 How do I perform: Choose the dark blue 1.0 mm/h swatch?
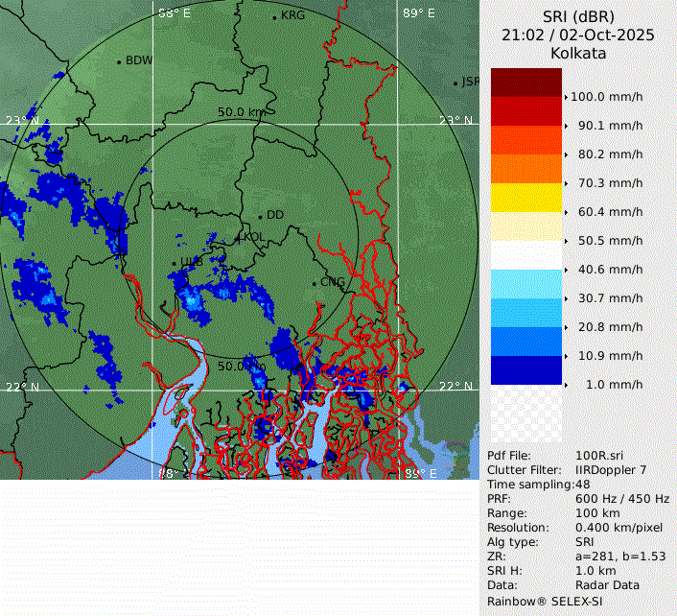coord(525,369)
